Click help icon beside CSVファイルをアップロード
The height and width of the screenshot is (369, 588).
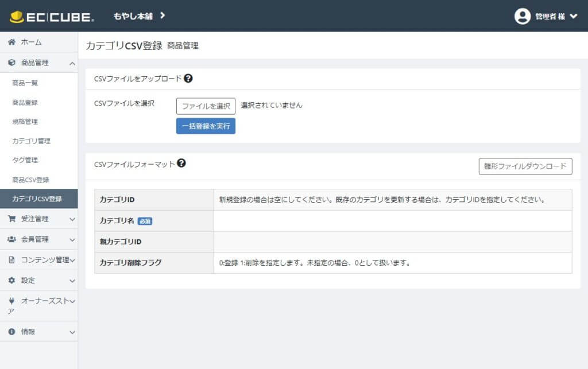click(188, 79)
